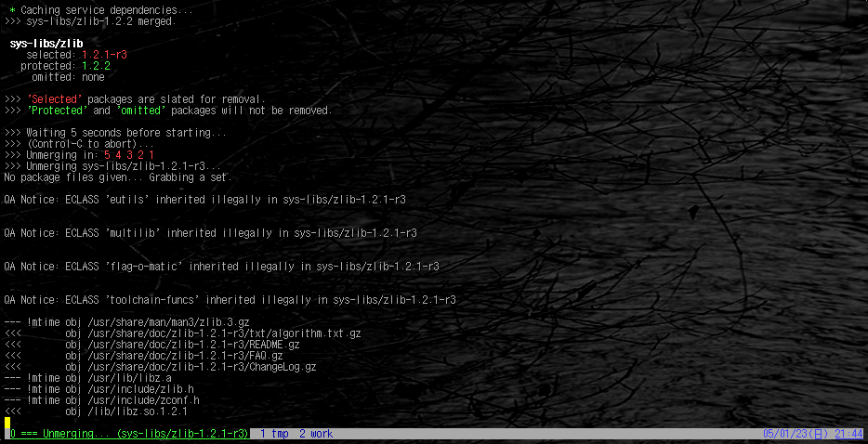868x444 pixels.
Task: Click QA Notice line for 'multilib'
Action: pyautogui.click(x=210, y=233)
